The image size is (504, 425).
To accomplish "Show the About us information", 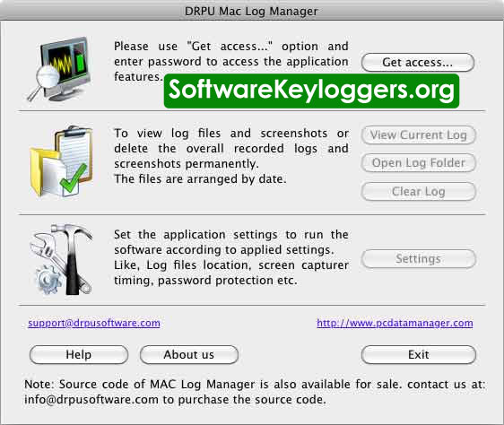I will (189, 354).
